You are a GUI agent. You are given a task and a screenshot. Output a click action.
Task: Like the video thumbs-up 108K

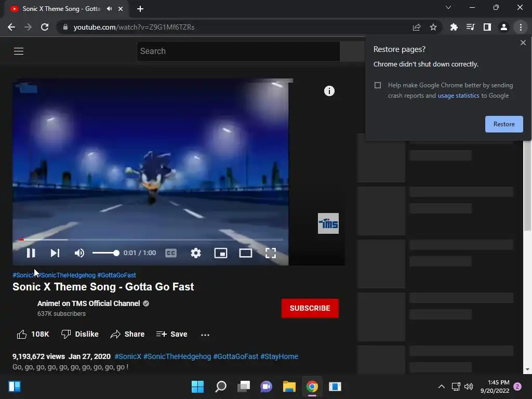(33, 334)
